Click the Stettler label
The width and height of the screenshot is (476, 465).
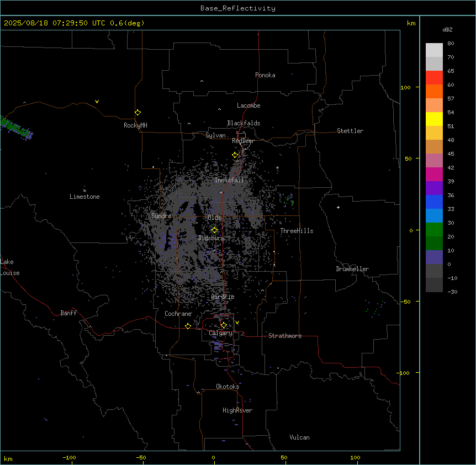tap(350, 131)
